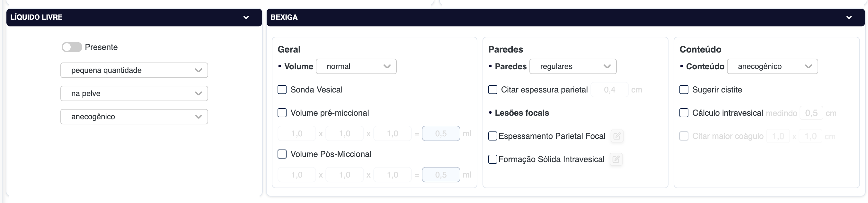Click the espessura parietal 0,4 cm field

(609, 90)
